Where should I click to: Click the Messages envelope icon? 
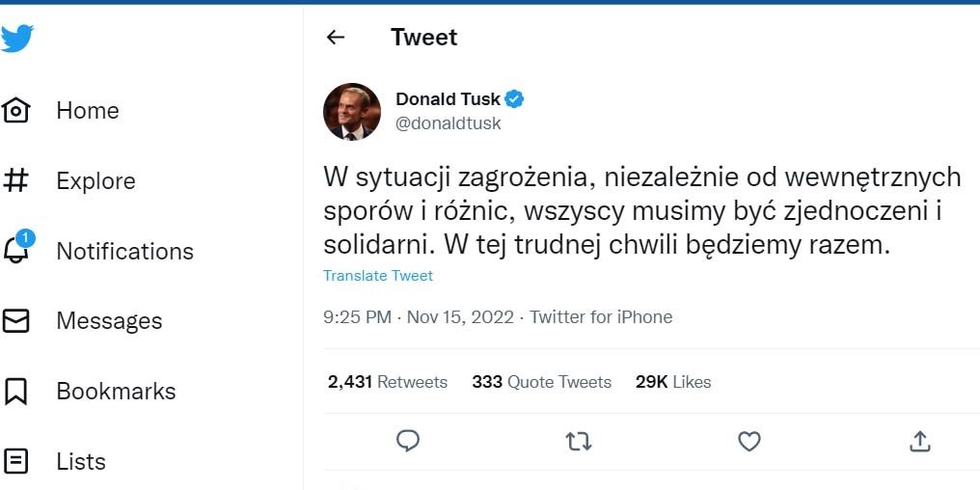click(16, 320)
